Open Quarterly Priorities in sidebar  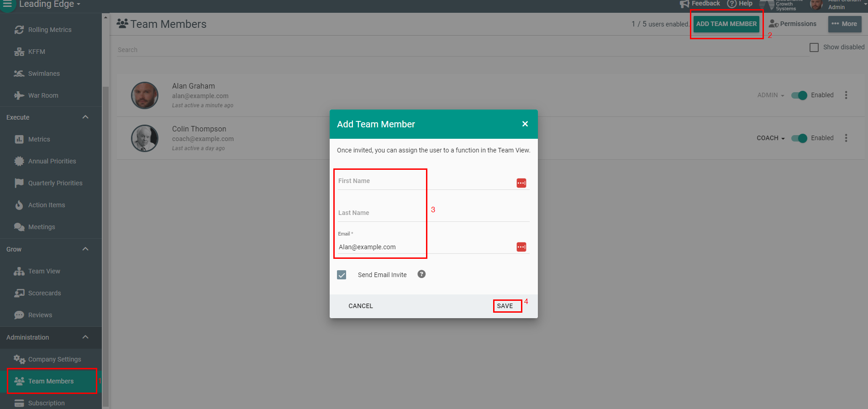[55, 183]
